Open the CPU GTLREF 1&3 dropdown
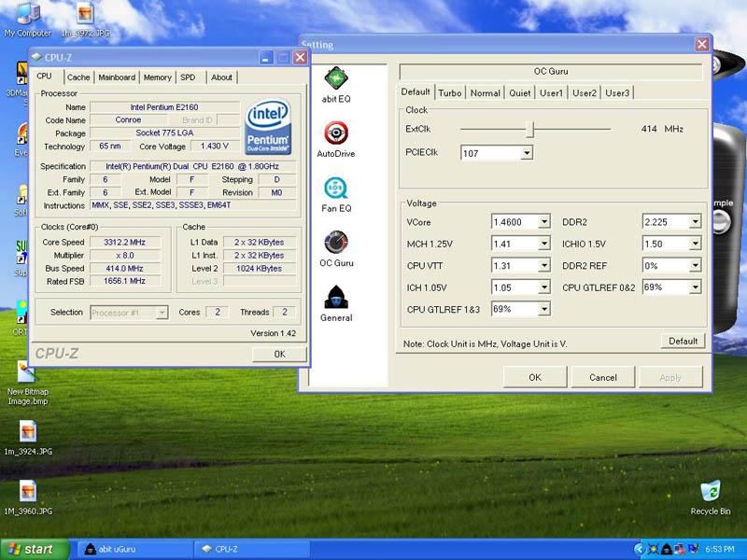 544,309
